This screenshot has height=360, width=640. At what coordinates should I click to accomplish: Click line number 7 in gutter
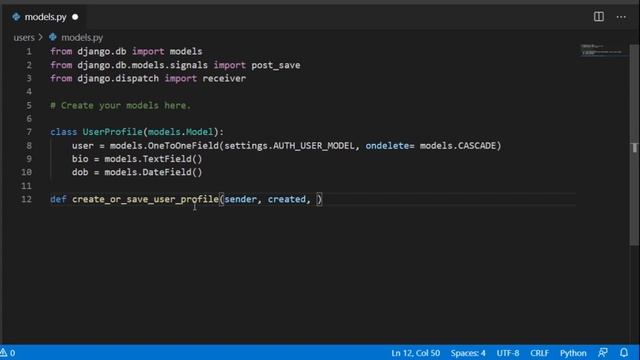[x=29, y=132]
